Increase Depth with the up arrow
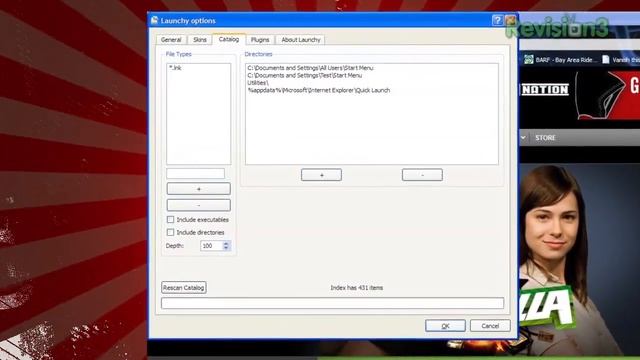This screenshot has height=360, width=640. point(226,243)
